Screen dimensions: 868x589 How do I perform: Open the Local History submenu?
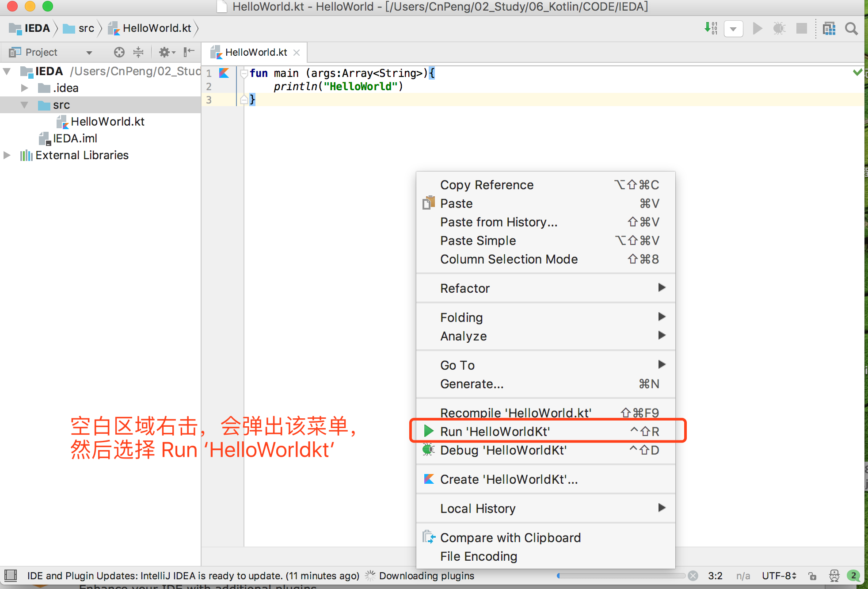546,509
